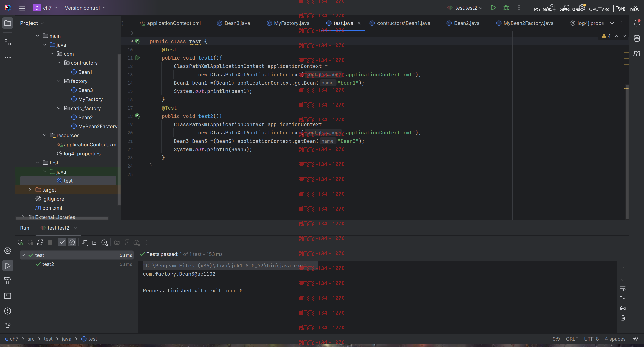Viewport: 644px width, 347px height.
Task: Open the Notifications bell
Action: tap(637, 23)
